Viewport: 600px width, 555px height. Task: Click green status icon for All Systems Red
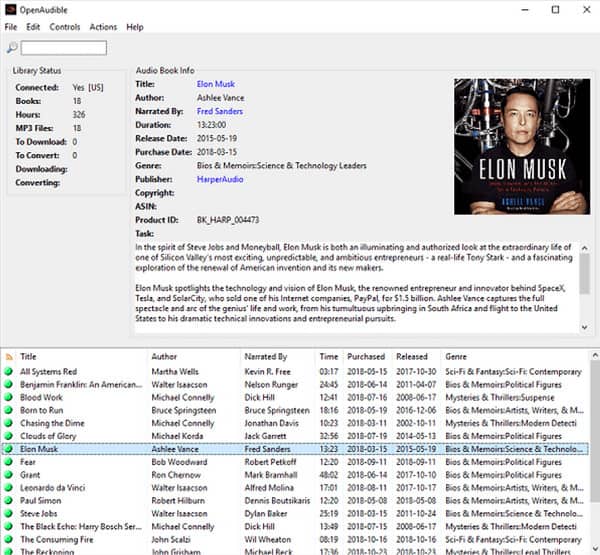point(8,371)
